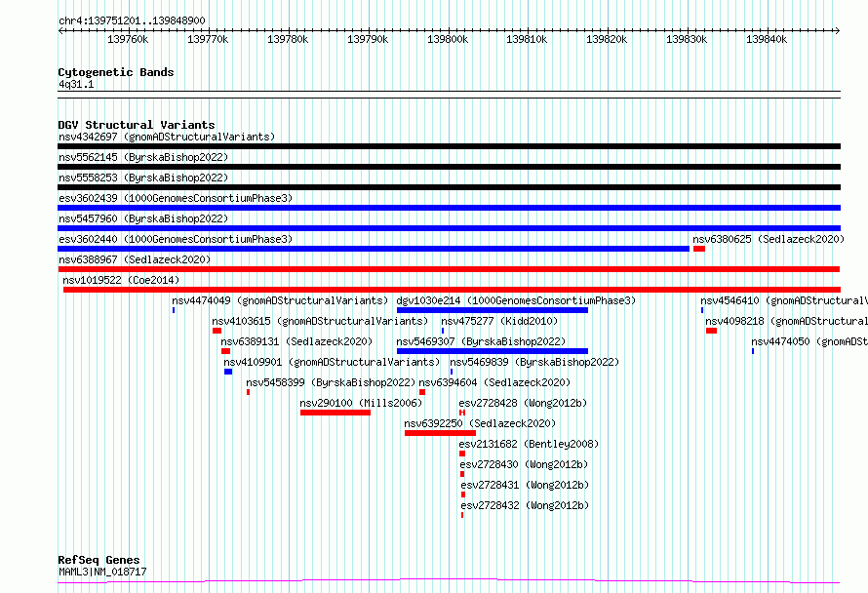Click the red nsv6388967 variant bar
868x593 pixels.
(449, 269)
